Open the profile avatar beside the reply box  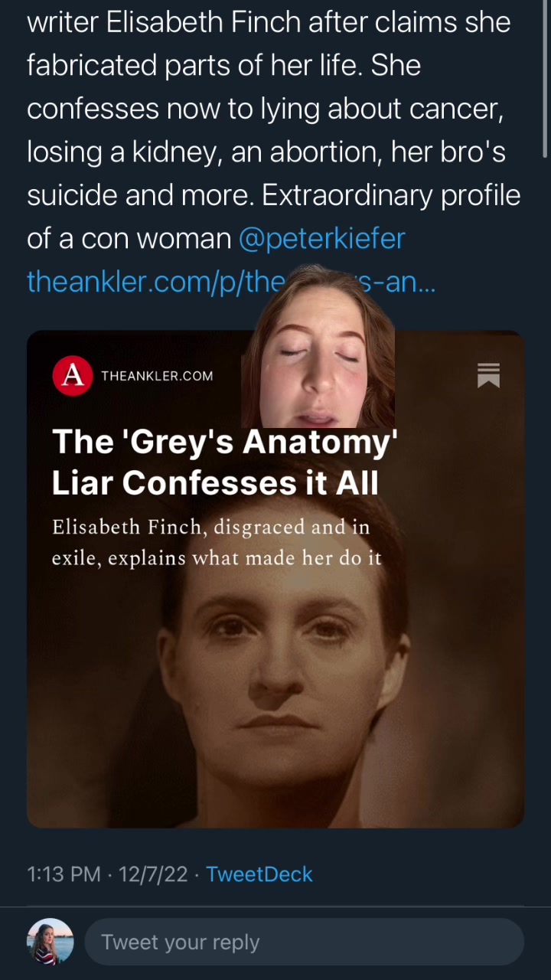pos(51,942)
